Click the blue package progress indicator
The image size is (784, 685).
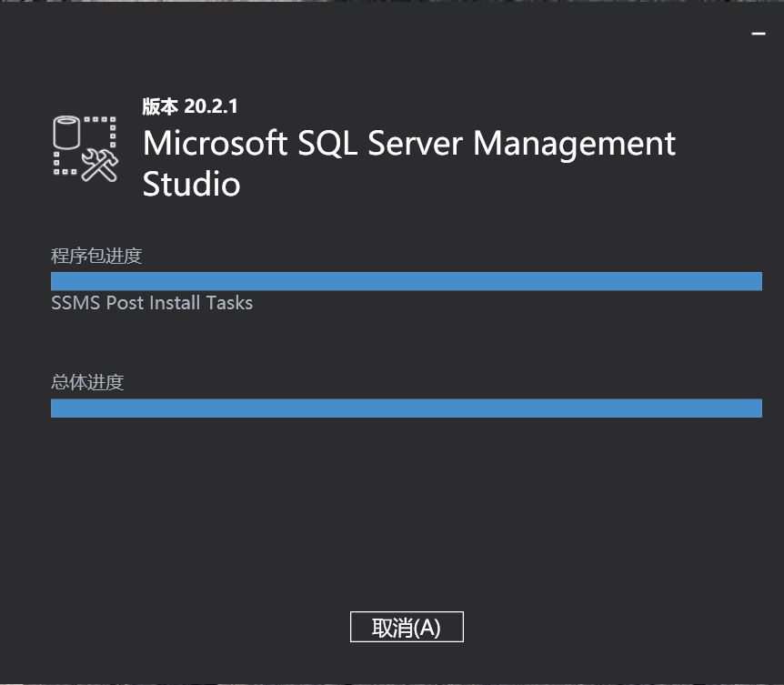(x=407, y=280)
